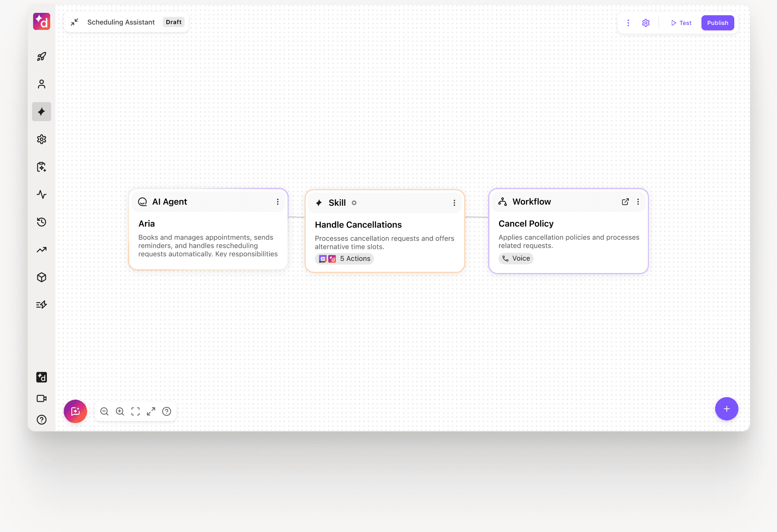Open the trending analytics icon in sidebar

[42, 250]
